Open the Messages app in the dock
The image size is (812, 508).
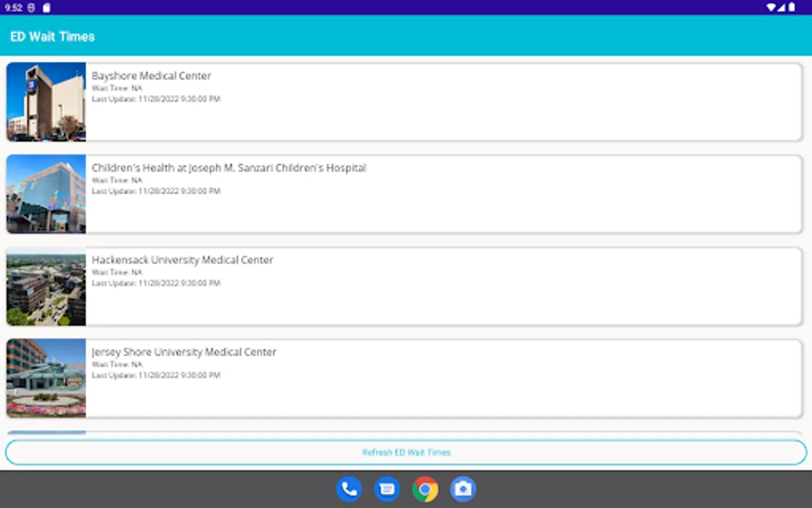(x=387, y=489)
